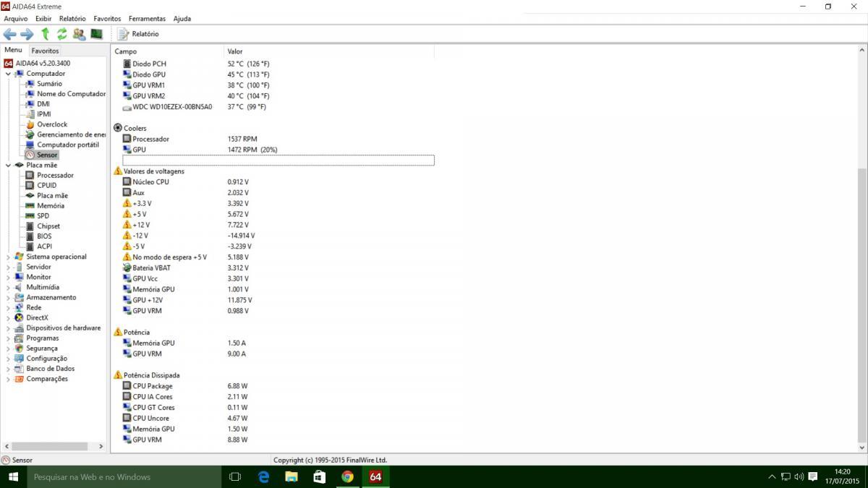Viewport: 868px width, 488px height.
Task: Click the blue back arrow toolbar icon
Action: tap(10, 34)
